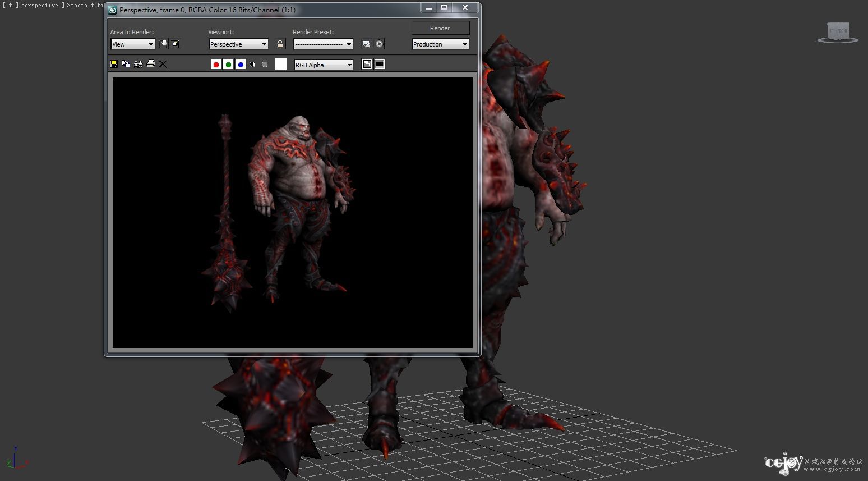Open Environment and Effects dialog icon
This screenshot has height=481, width=868.
[x=380, y=44]
